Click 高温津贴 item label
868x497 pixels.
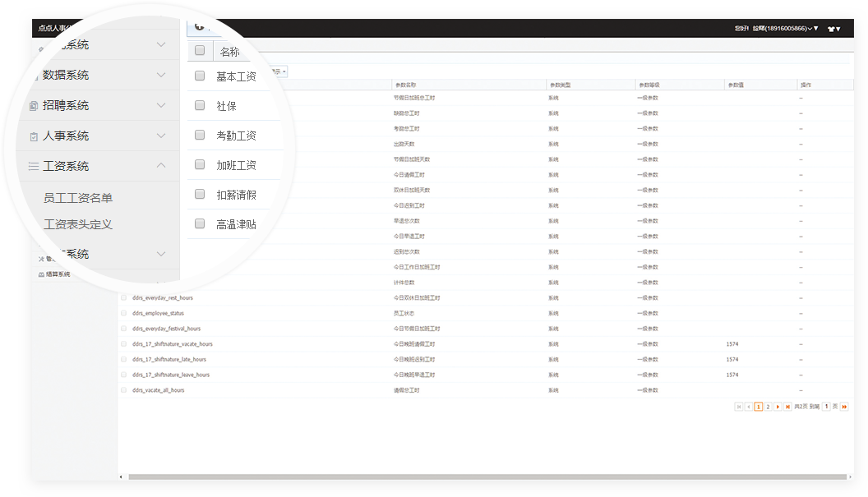[237, 225]
